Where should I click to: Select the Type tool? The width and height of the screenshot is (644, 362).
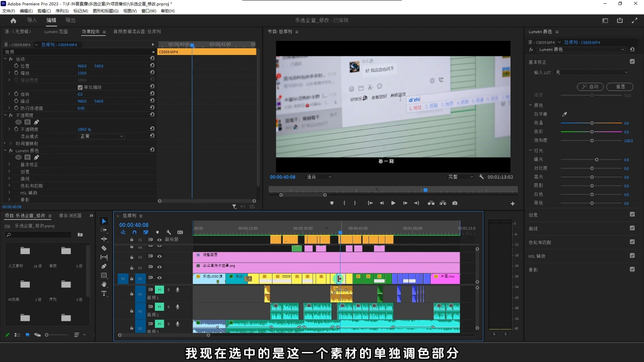104,294
